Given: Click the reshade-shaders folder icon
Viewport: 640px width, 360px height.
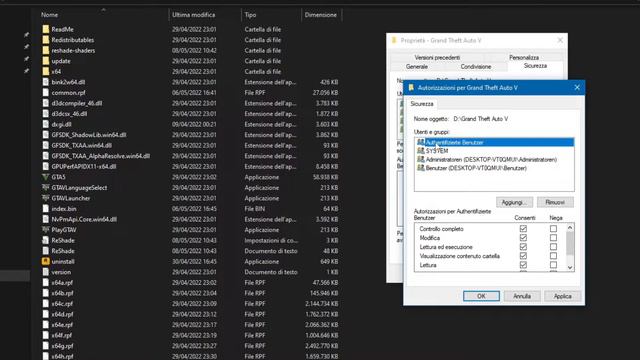Looking at the screenshot, I should pos(46,51).
